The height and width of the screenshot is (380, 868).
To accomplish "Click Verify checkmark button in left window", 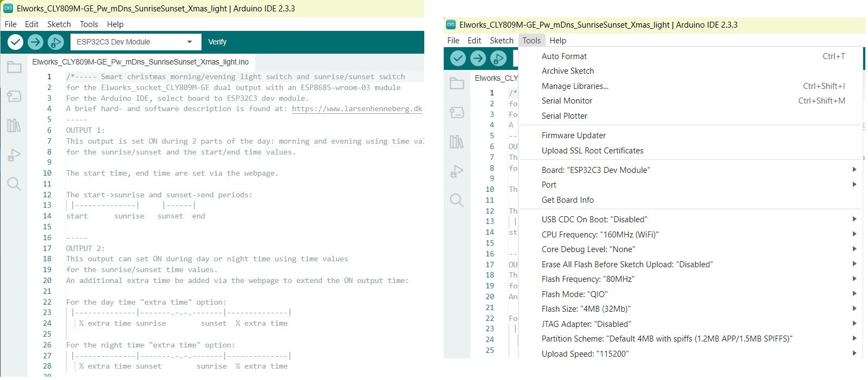I will 15,42.
